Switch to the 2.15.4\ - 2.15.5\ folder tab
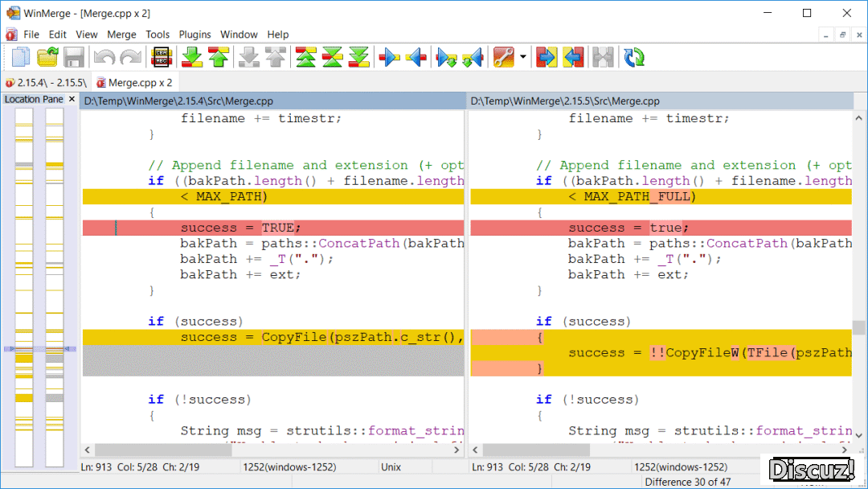868x489 pixels. coord(47,83)
